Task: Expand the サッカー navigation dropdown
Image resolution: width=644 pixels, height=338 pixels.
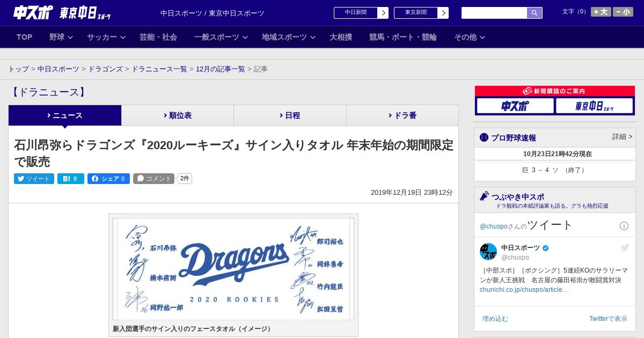Action: pos(106,37)
